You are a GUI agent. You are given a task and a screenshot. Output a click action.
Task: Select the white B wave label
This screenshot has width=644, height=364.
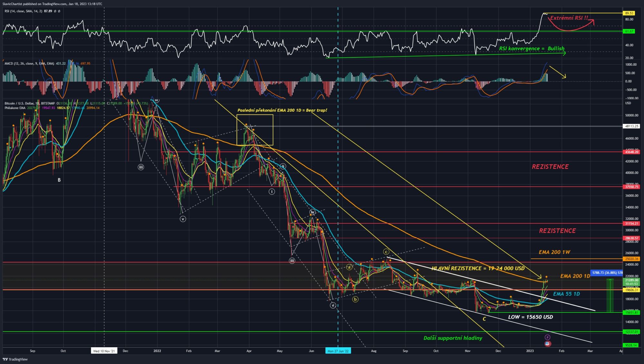[x=59, y=180]
